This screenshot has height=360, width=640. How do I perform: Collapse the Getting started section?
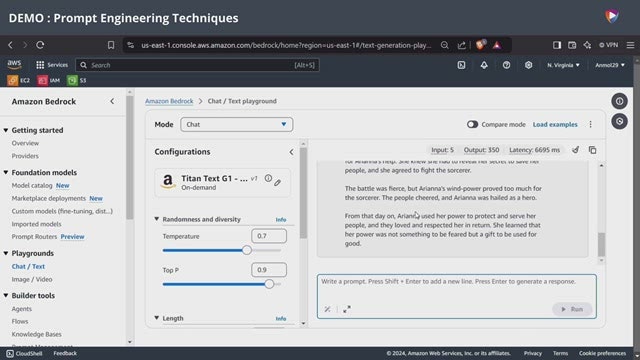pyautogui.click(x=6, y=130)
